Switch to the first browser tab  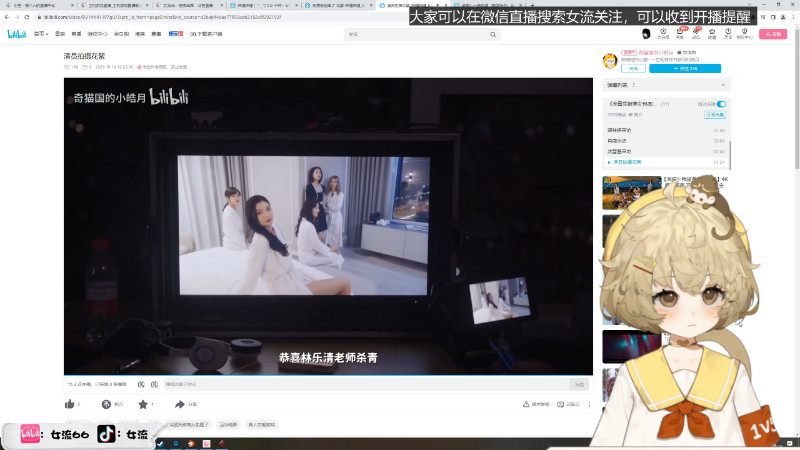click(x=38, y=5)
